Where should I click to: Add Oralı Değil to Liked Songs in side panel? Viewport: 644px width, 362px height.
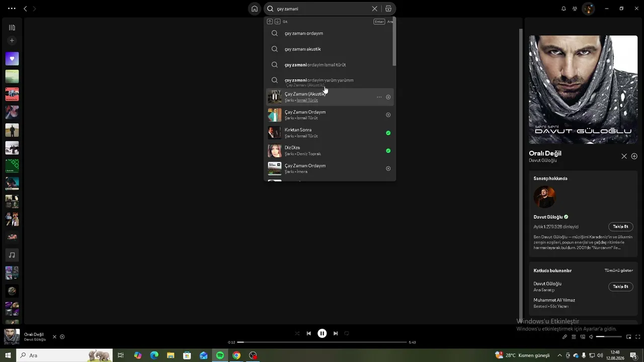click(634, 156)
